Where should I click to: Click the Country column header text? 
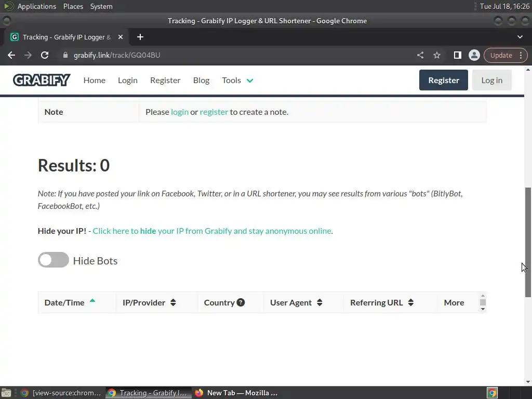219,303
